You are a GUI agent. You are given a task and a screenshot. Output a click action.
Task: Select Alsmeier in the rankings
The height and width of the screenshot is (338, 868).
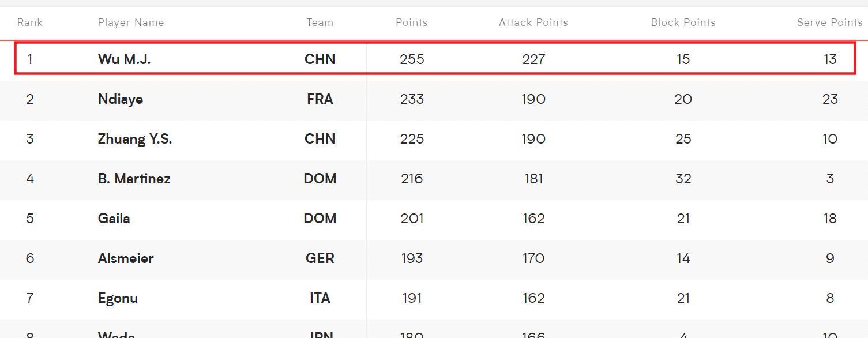tap(126, 258)
